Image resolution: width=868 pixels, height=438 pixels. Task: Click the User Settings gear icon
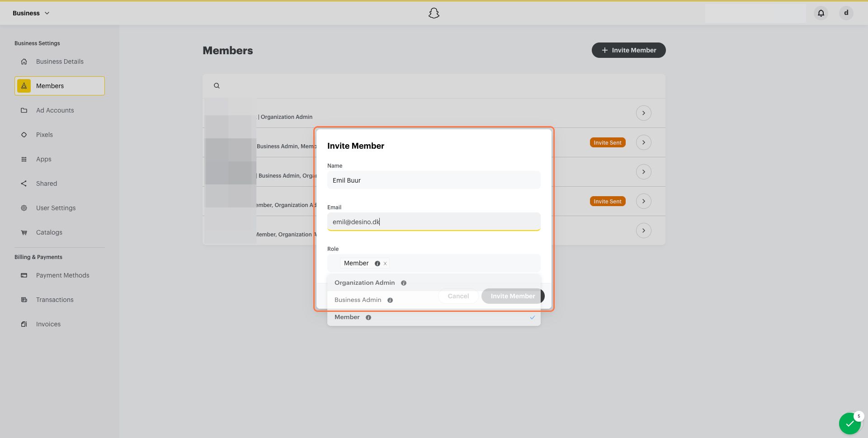24,208
